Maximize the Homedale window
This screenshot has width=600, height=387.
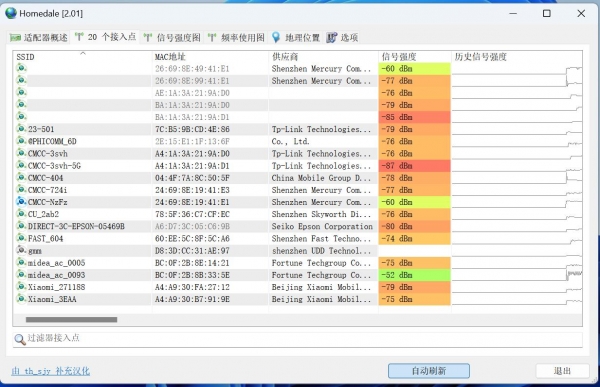[x=547, y=13]
